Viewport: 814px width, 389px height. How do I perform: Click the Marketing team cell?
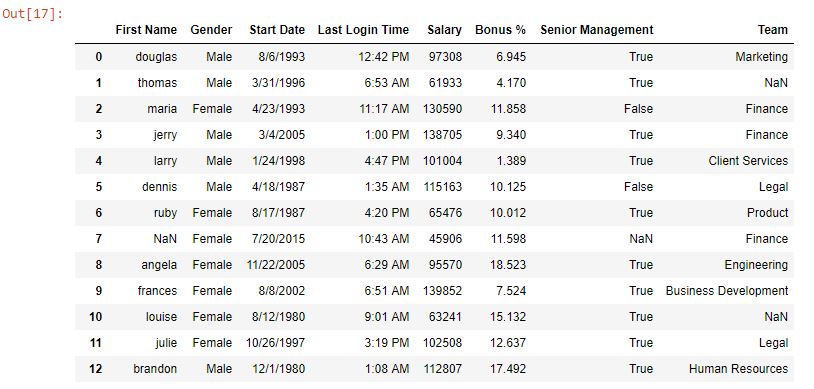[762, 57]
